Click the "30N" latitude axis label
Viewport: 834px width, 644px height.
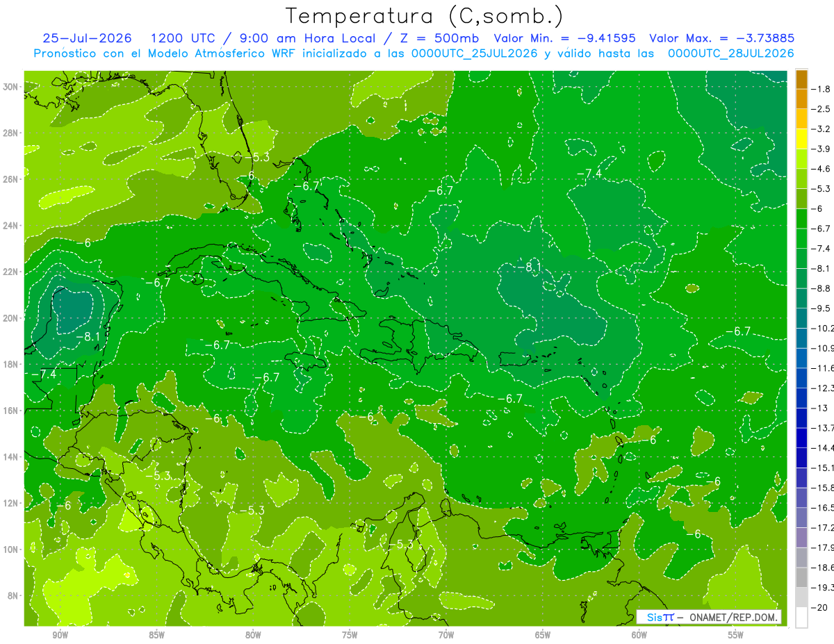click(x=11, y=86)
